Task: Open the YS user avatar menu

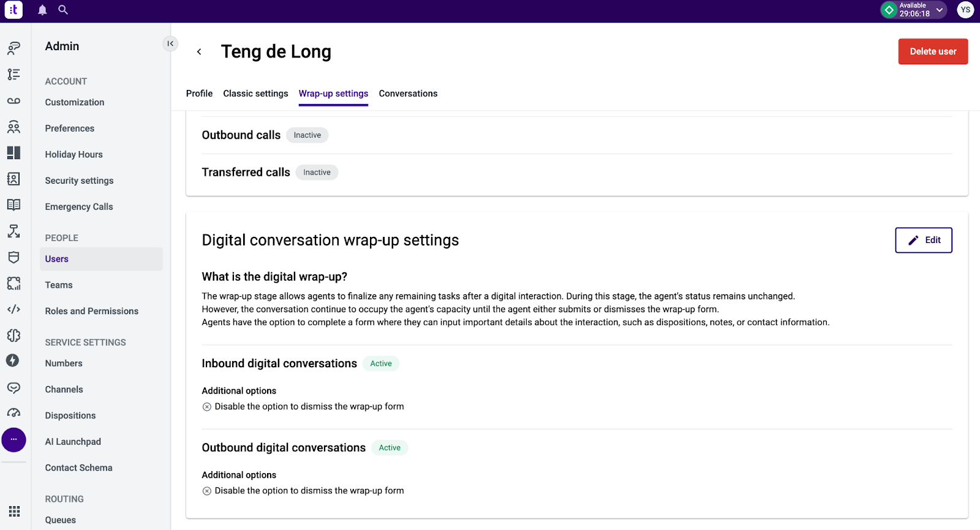Action: pos(965,10)
